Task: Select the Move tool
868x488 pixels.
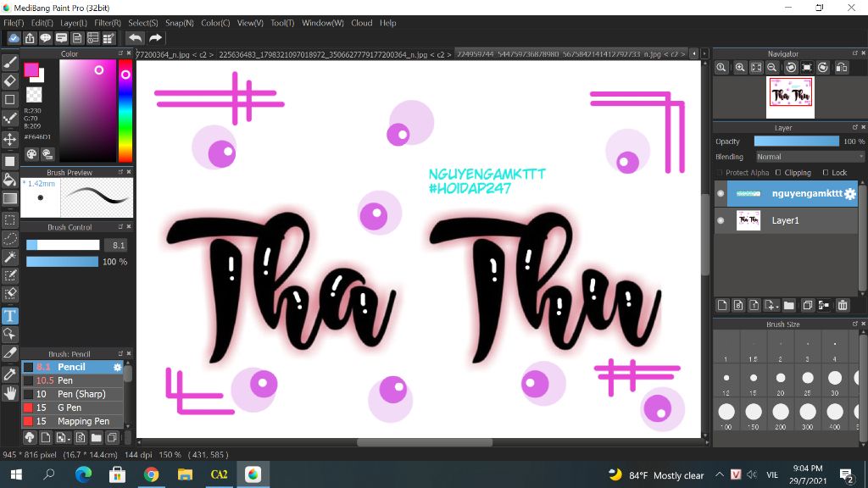Action: [x=10, y=139]
